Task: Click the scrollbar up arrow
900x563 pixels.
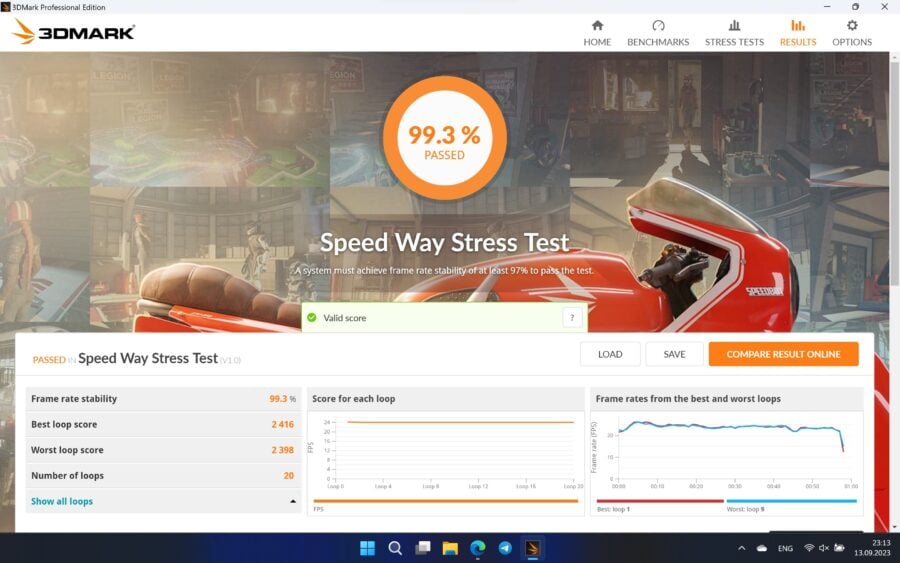Action: 894,57
